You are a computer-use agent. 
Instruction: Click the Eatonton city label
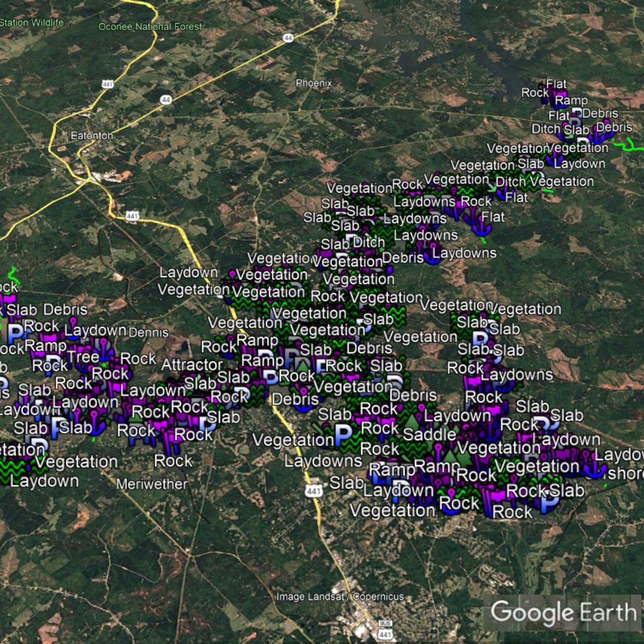click(92, 136)
